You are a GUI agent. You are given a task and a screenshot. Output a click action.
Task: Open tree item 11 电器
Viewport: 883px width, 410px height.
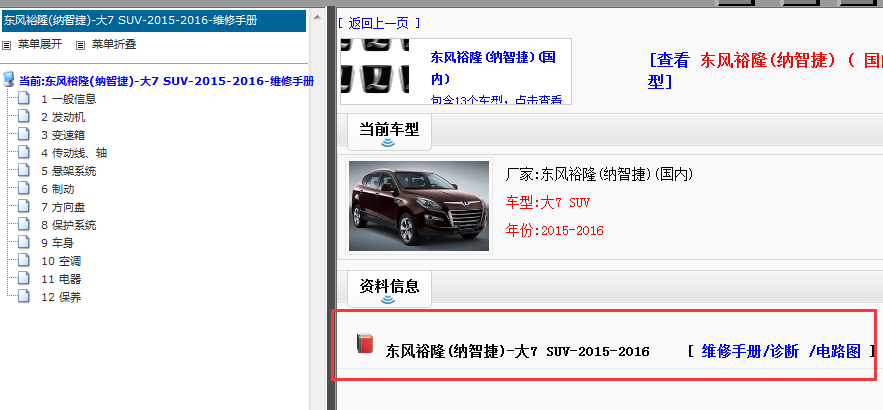click(x=61, y=279)
